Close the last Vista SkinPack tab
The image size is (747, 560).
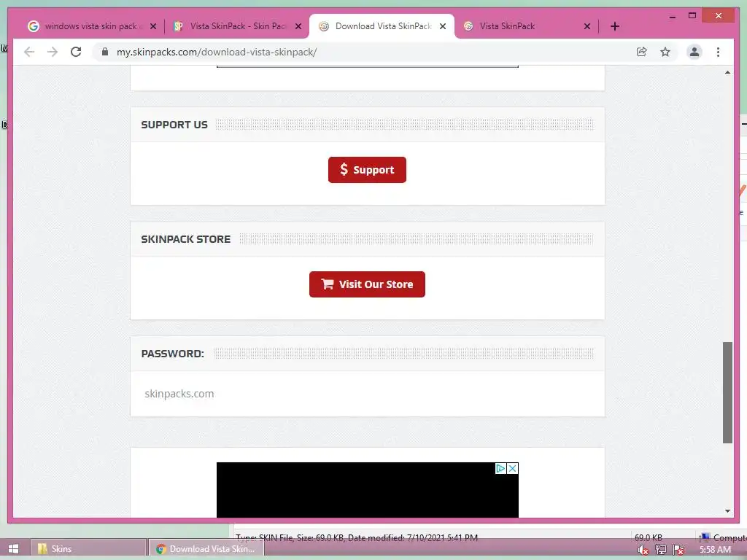(587, 26)
